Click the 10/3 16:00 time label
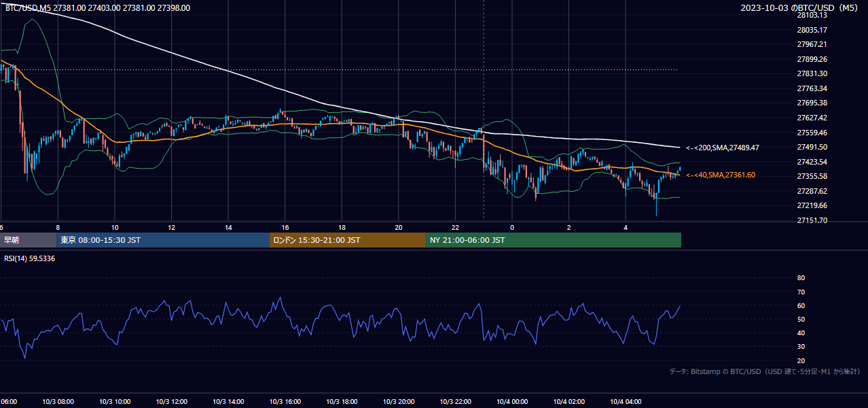Image resolution: width=868 pixels, height=408 pixels. (285, 402)
